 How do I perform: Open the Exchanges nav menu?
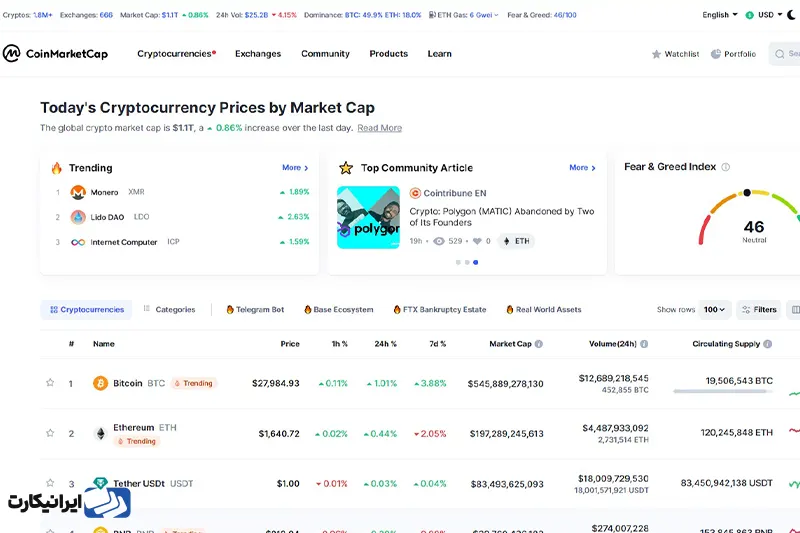(x=258, y=54)
